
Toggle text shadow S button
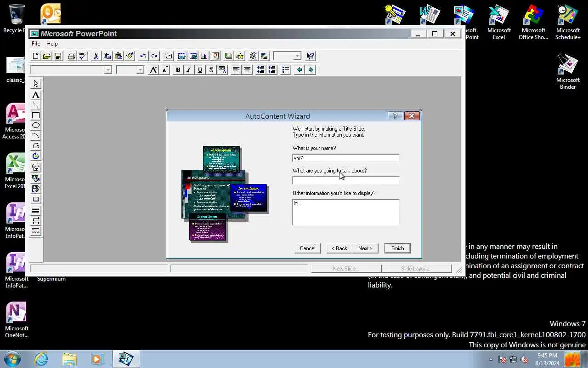[211, 70]
